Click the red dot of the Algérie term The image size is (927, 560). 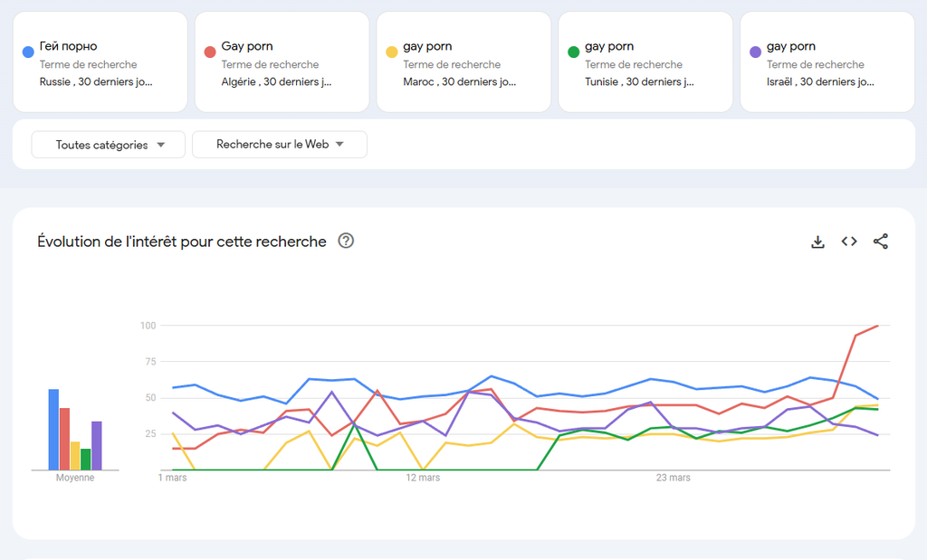(x=210, y=52)
